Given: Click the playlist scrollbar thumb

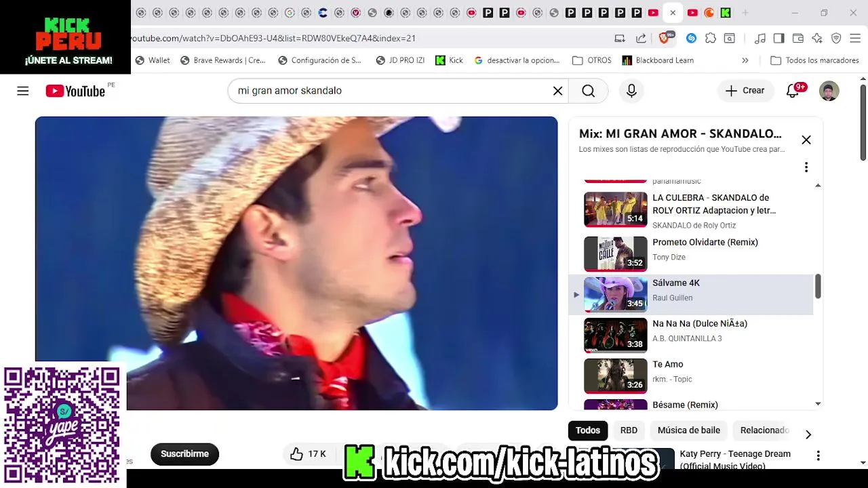Looking at the screenshot, I should tap(818, 286).
